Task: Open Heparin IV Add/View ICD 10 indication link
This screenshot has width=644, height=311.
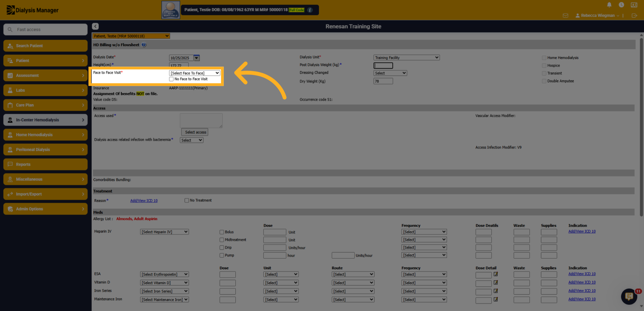Action: tap(582, 231)
